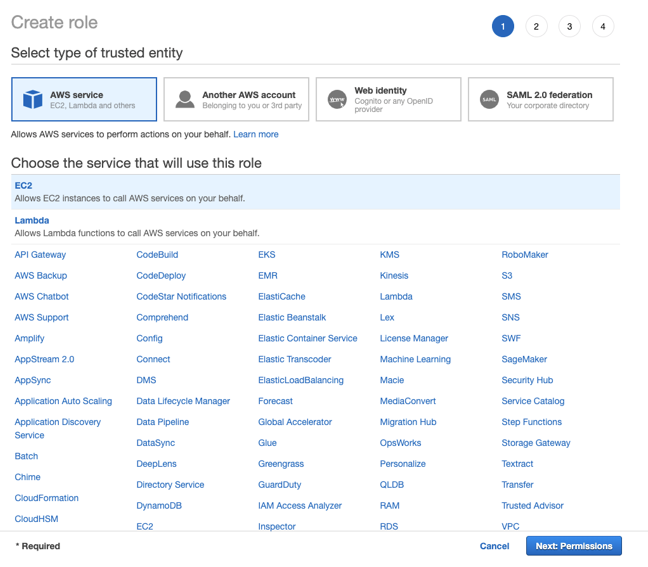Select CloudFormation service
This screenshot has height=567, width=648.
coord(46,498)
